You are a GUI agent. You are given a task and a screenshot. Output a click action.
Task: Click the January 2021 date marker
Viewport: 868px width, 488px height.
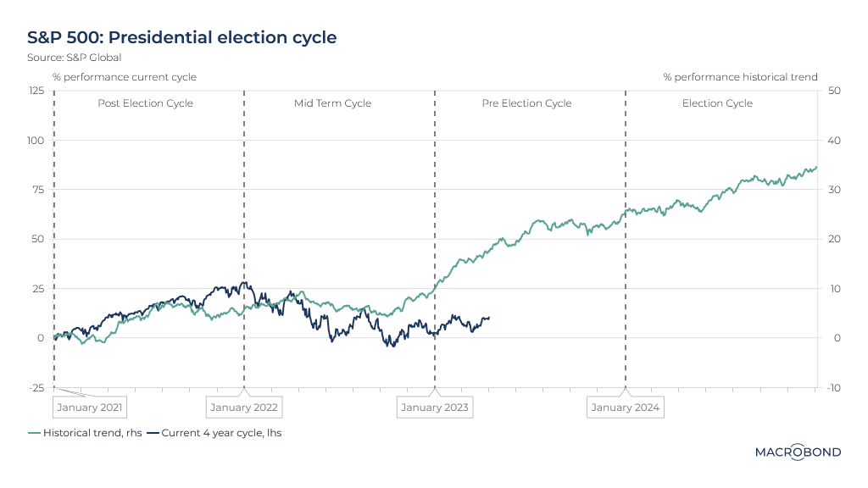click(89, 408)
